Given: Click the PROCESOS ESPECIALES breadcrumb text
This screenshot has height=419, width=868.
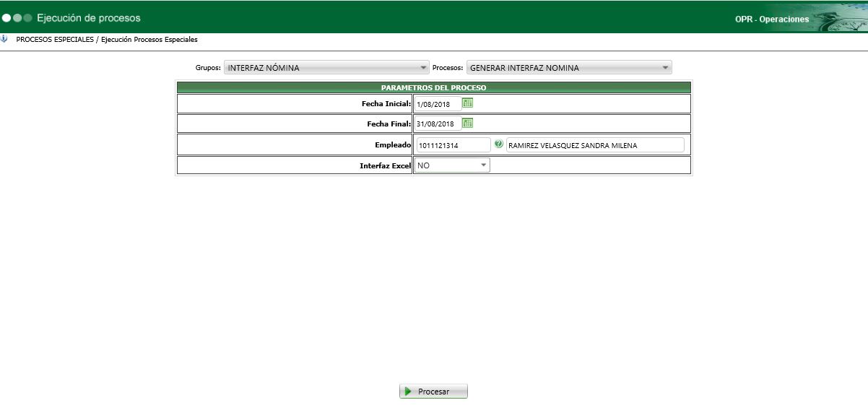Looking at the screenshot, I should pyautogui.click(x=55, y=40).
